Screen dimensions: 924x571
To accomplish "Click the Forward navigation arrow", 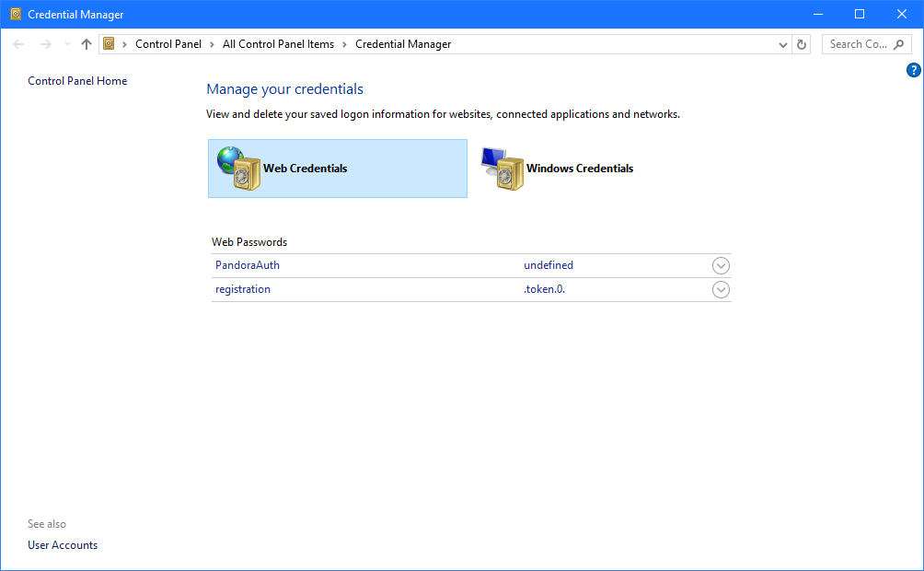I will pyautogui.click(x=45, y=44).
